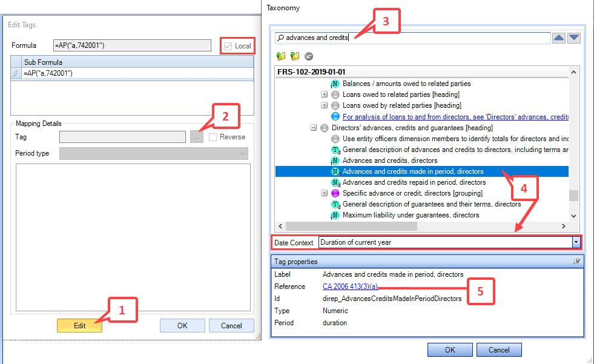Click the pin icon in Tag properties
The height and width of the screenshot is (364, 594).
[x=576, y=261]
